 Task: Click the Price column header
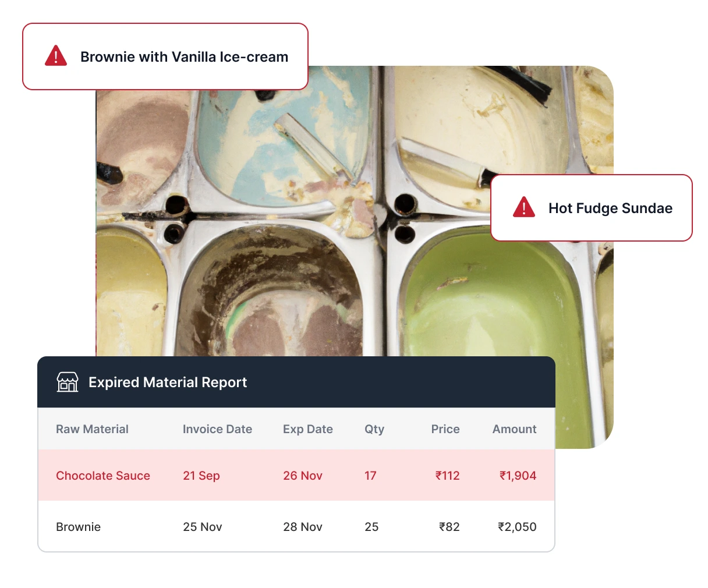pyautogui.click(x=445, y=429)
